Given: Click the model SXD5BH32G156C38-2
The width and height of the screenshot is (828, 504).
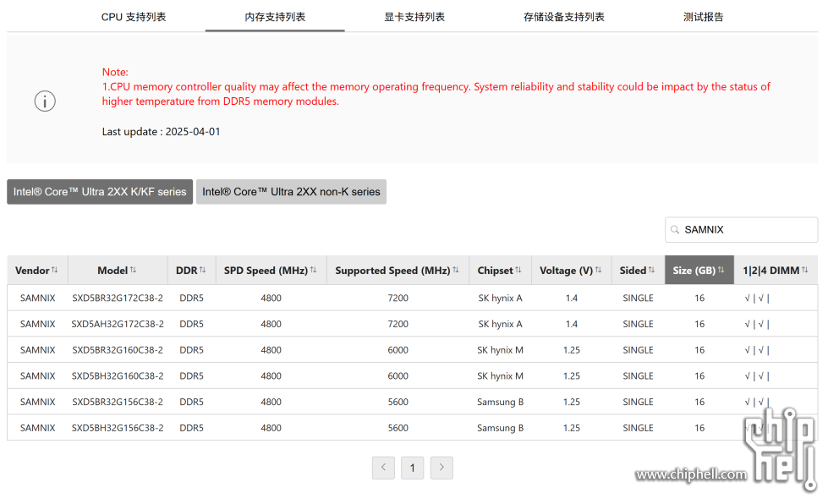Looking at the screenshot, I should (118, 428).
